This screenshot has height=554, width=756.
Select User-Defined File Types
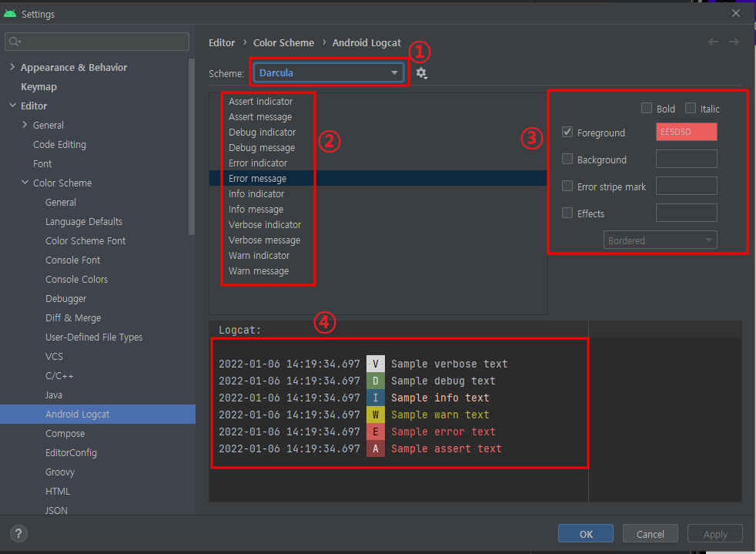tap(94, 337)
